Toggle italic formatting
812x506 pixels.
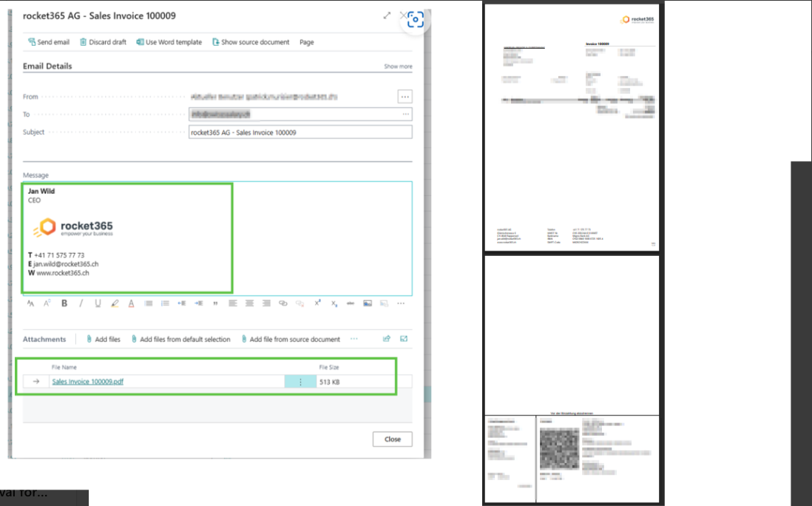click(81, 303)
